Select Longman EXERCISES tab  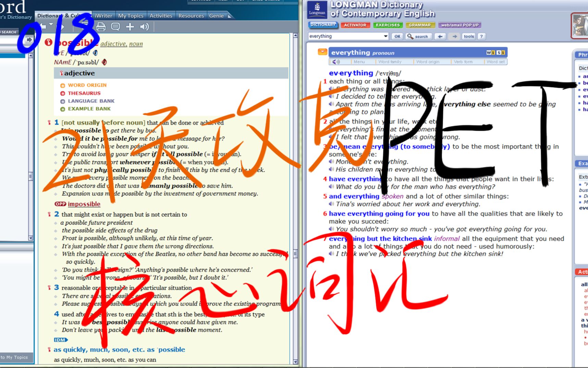[x=388, y=25]
